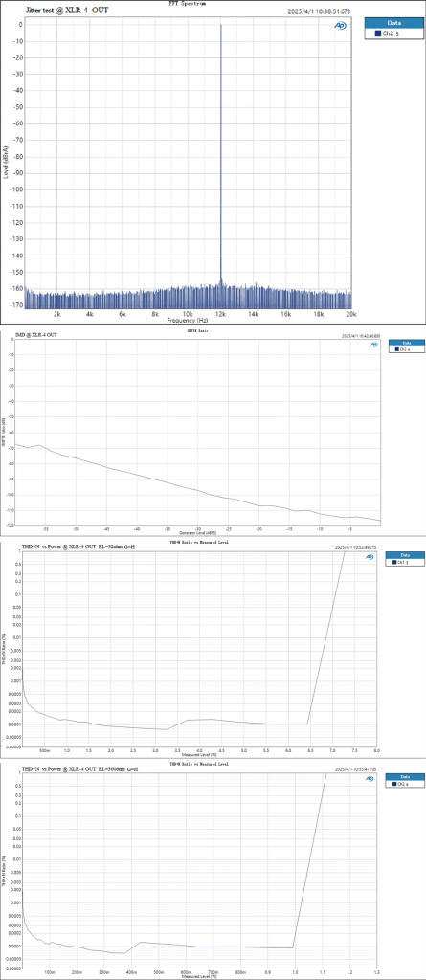This screenshot has height=980, width=426.
Task: Select the Ch2 color swatch in FFT legend
Action: (x=377, y=34)
